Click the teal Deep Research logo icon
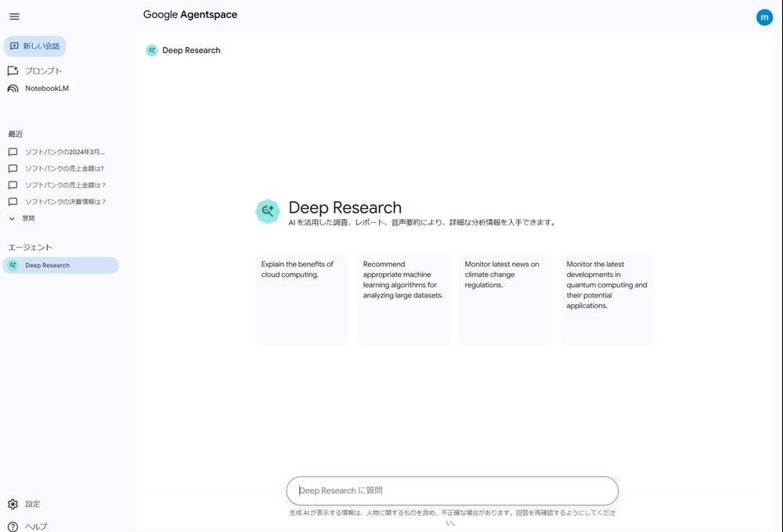 pyautogui.click(x=268, y=211)
